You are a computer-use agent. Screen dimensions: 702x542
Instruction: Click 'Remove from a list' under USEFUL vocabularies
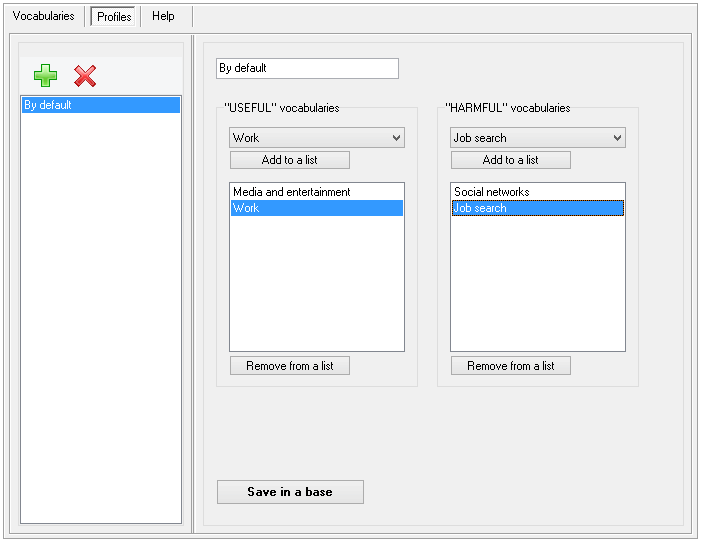289,366
